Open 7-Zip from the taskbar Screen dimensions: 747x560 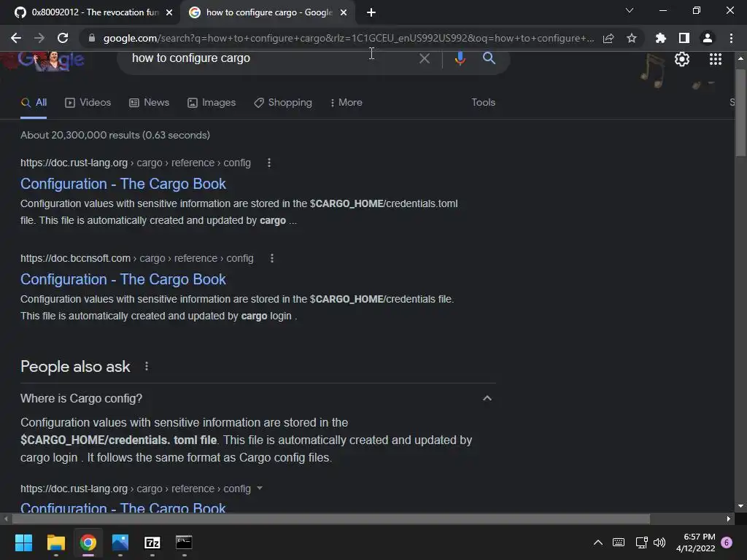[x=152, y=542]
